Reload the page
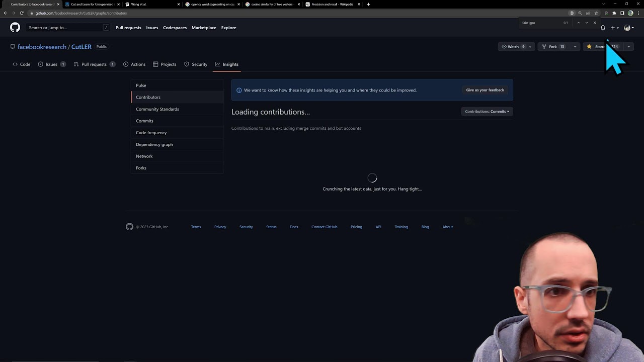644x362 pixels. pyautogui.click(x=22, y=13)
